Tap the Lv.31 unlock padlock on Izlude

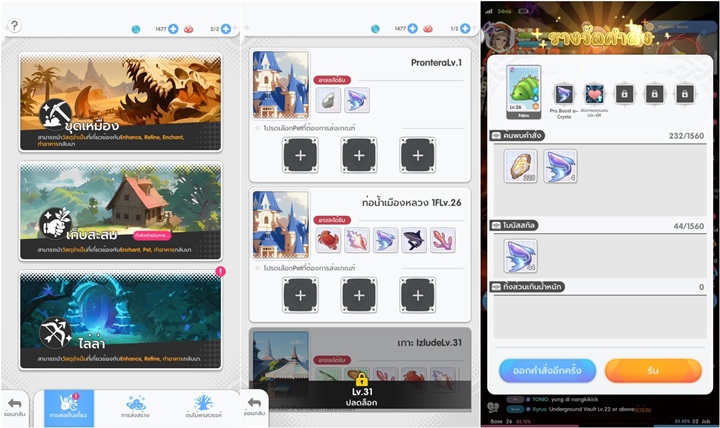click(362, 380)
